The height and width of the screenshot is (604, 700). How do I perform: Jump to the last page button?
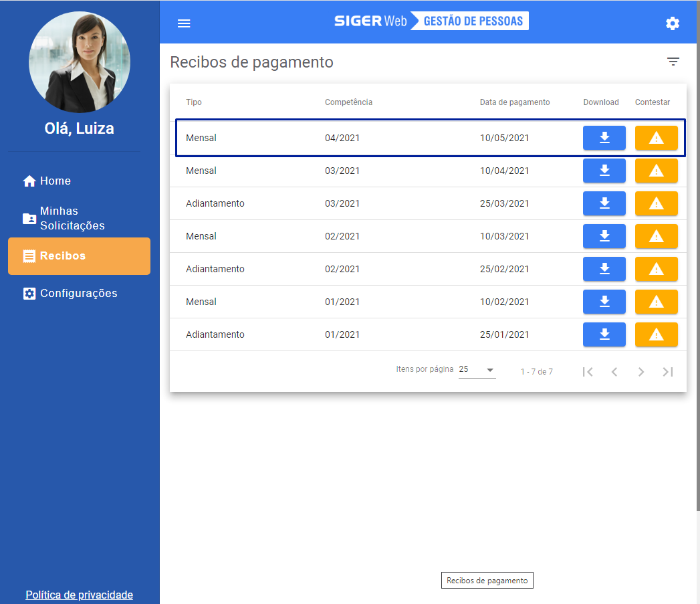pos(667,372)
